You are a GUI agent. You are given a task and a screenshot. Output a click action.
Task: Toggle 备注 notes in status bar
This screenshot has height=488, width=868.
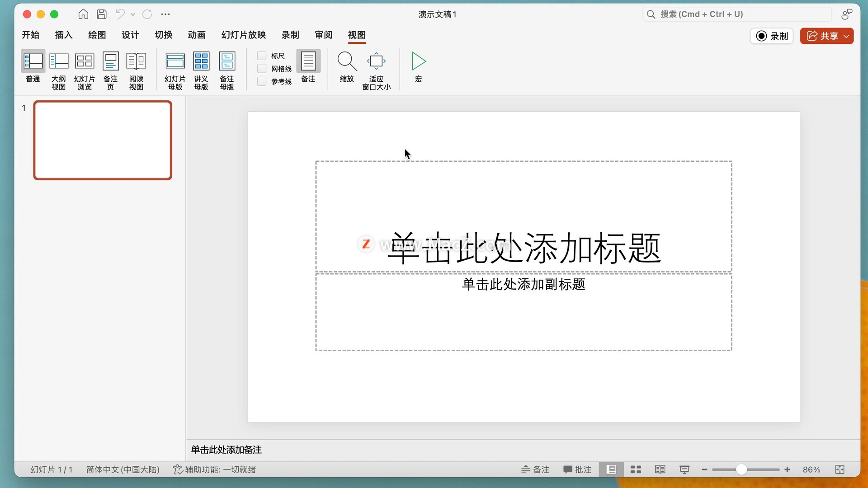click(x=535, y=470)
